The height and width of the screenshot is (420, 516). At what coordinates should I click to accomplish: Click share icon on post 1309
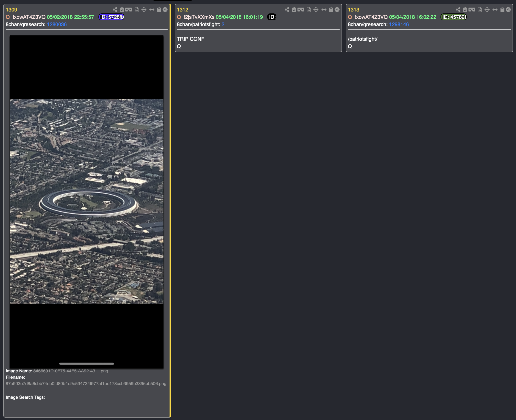pyautogui.click(x=115, y=10)
